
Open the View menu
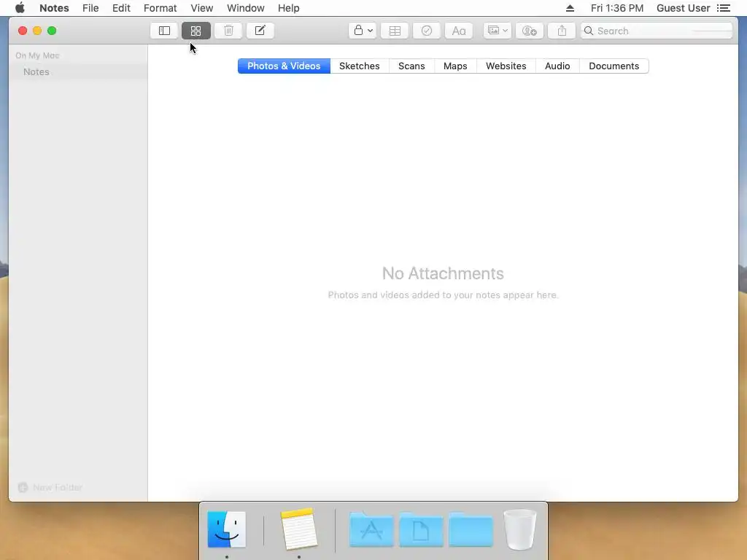[202, 8]
